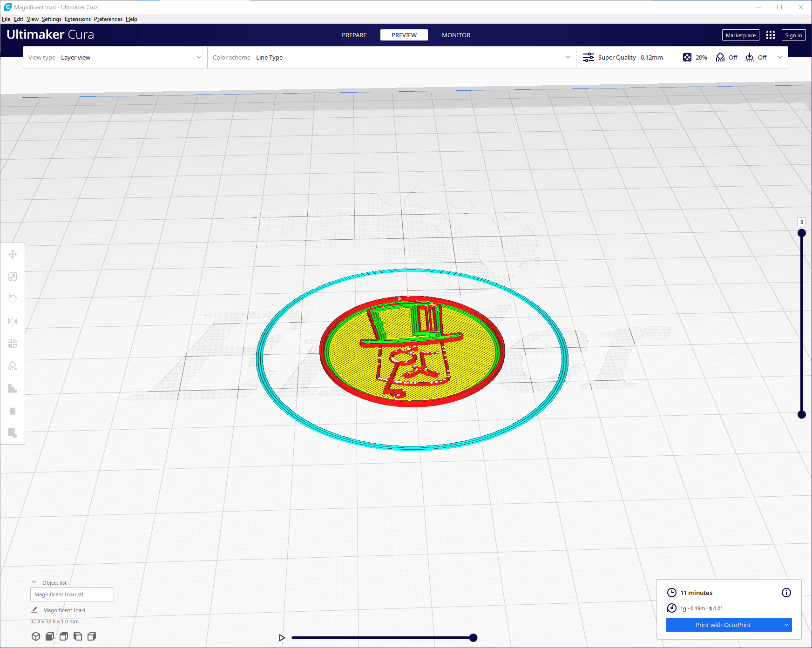Viewport: 812px width, 648px height.
Task: Open Print with OctoPrint dropdown arrow
Action: [x=786, y=625]
